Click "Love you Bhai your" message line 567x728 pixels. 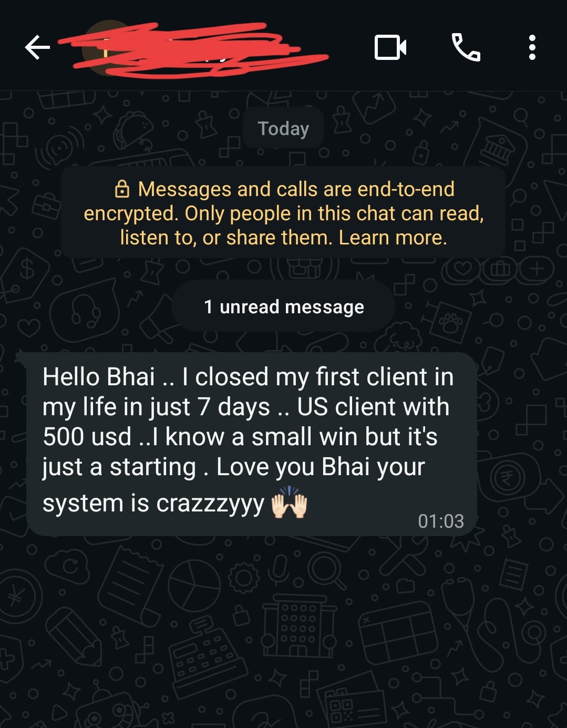(x=320, y=467)
